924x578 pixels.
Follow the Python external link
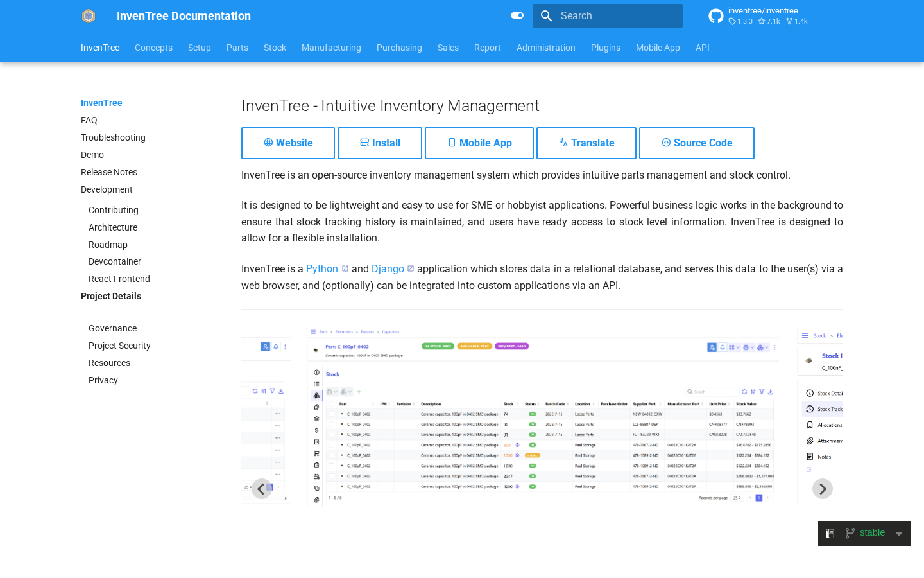click(327, 269)
